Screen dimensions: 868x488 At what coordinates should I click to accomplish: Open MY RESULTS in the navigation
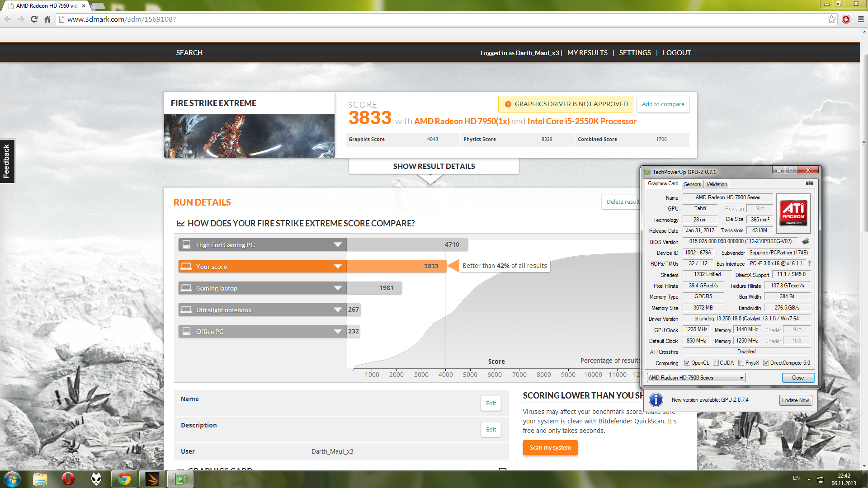pos(587,53)
